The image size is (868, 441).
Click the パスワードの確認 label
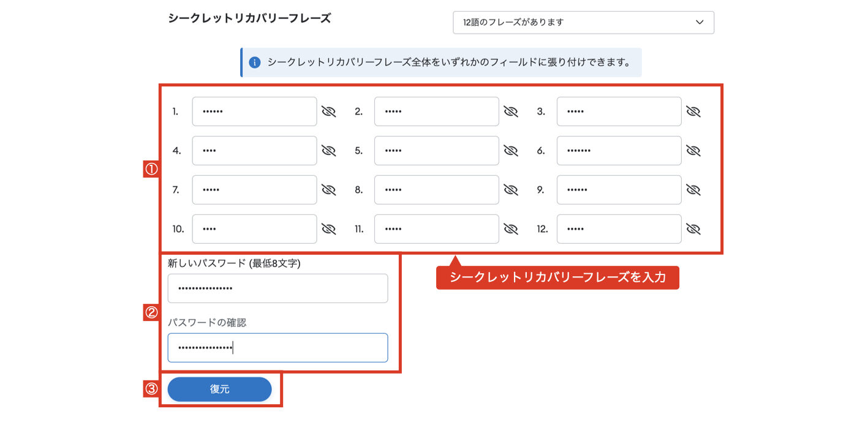(207, 322)
